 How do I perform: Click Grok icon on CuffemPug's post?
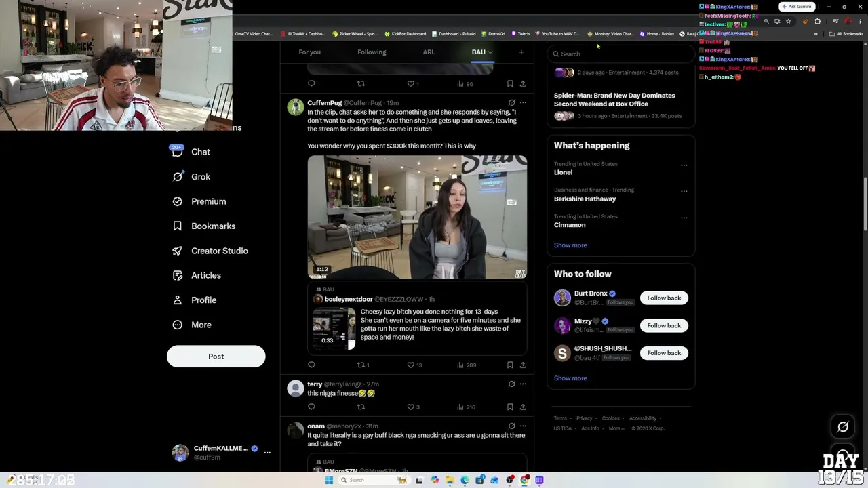coord(511,103)
